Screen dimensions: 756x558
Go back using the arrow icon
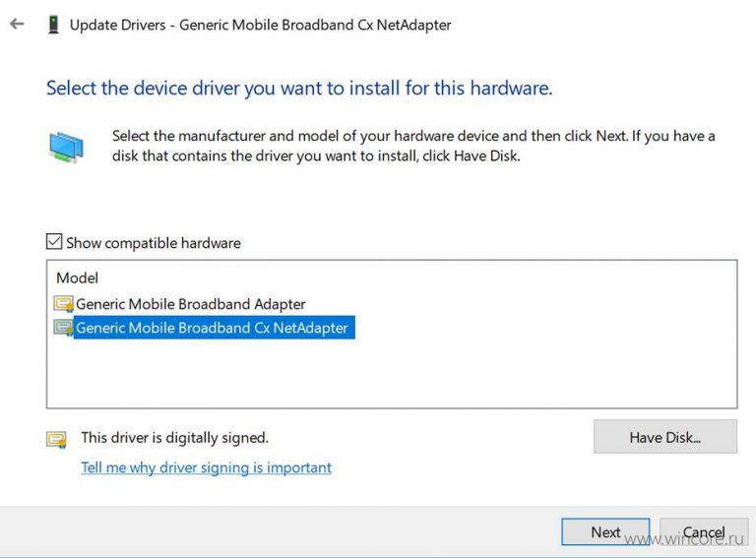pos(17,24)
